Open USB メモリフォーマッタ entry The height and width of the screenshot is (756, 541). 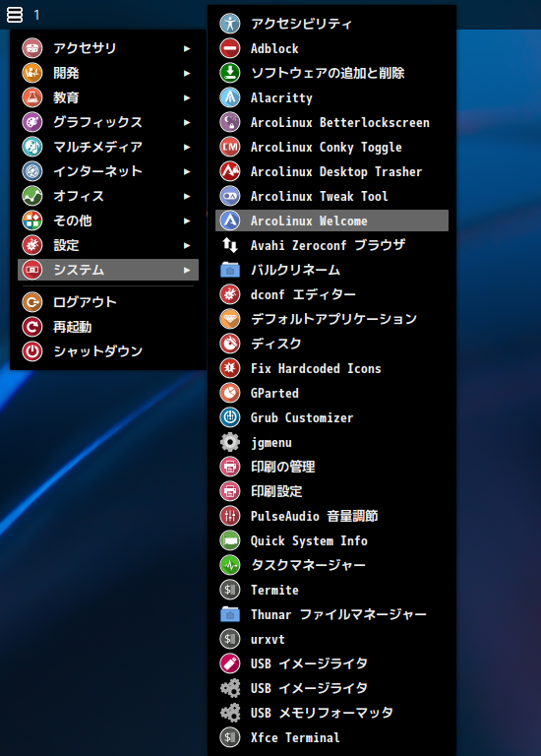tap(331, 713)
